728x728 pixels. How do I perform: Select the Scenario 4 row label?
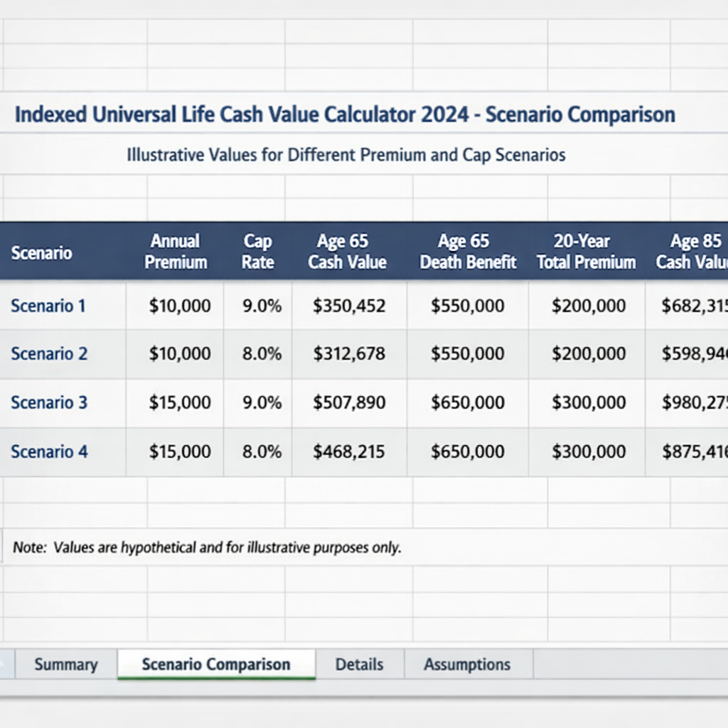(x=49, y=451)
